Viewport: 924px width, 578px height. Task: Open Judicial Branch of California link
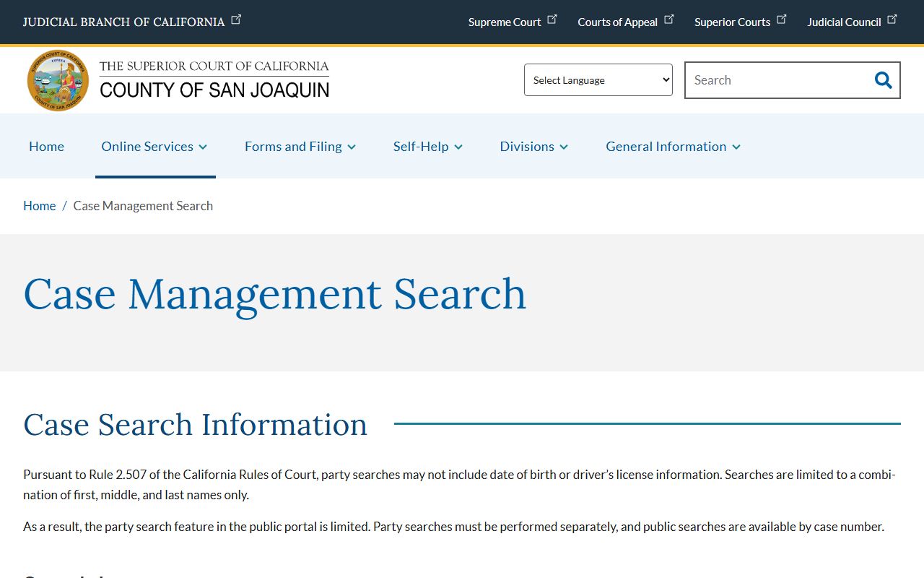tap(123, 22)
